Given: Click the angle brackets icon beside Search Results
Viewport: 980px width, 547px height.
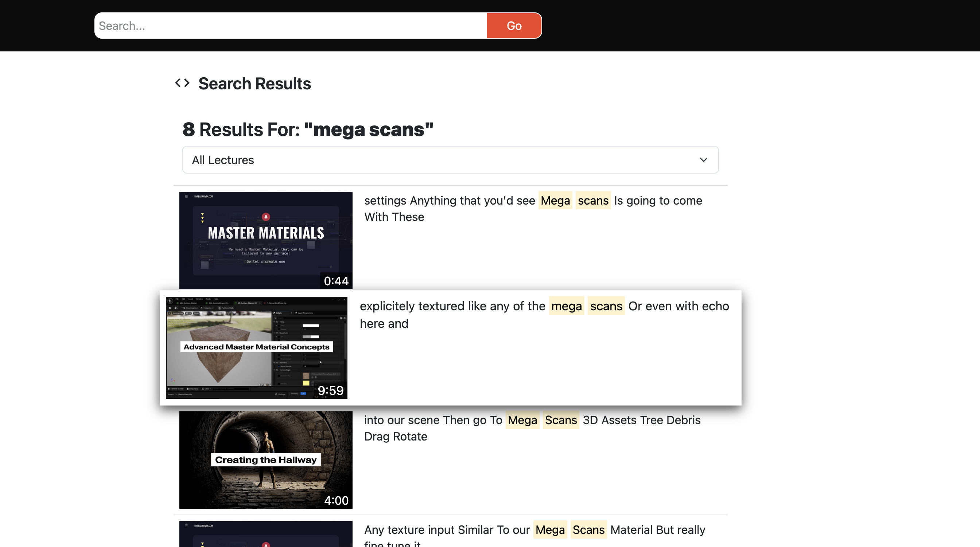Looking at the screenshot, I should pos(182,83).
